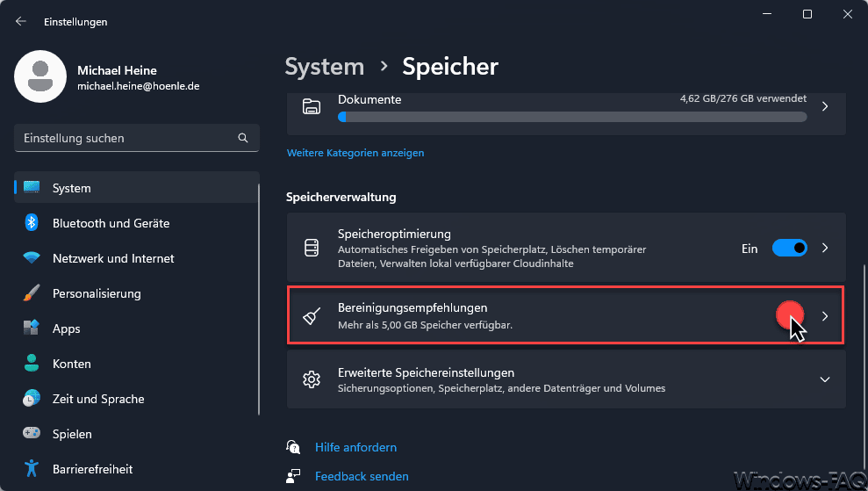Click the Michael Heine account name

[x=117, y=70]
